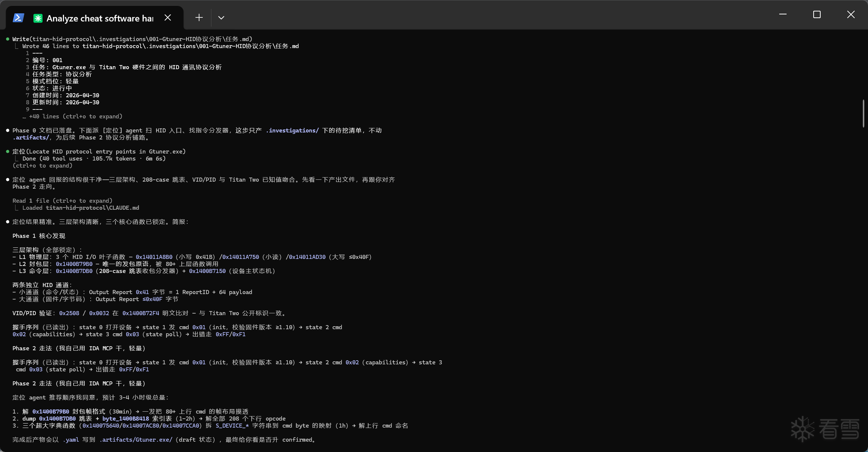Click the 'Wrote 46 lines to' result line
This screenshot has width=868, height=452.
coord(161,46)
